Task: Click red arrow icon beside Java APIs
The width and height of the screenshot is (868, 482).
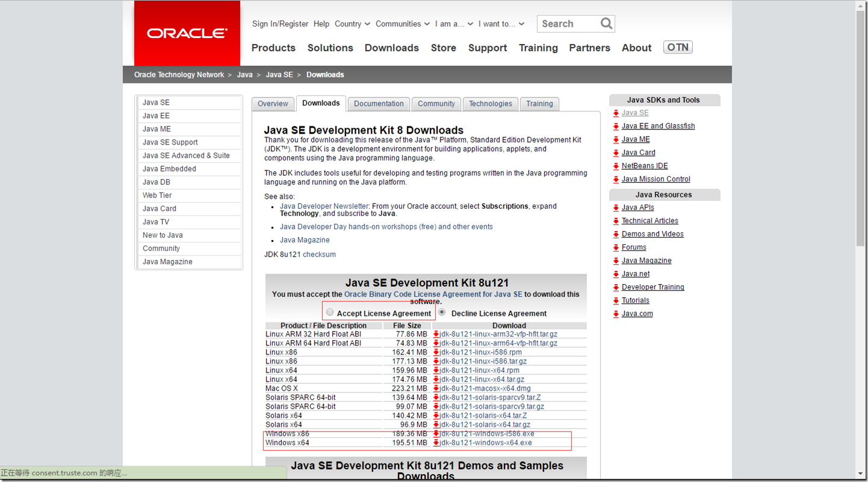Action: 616,208
